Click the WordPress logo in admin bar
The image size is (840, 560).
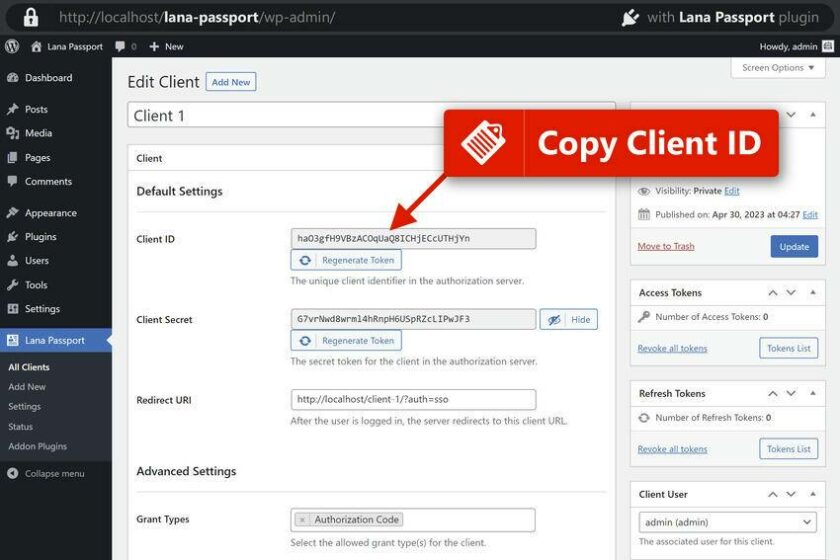pos(12,46)
